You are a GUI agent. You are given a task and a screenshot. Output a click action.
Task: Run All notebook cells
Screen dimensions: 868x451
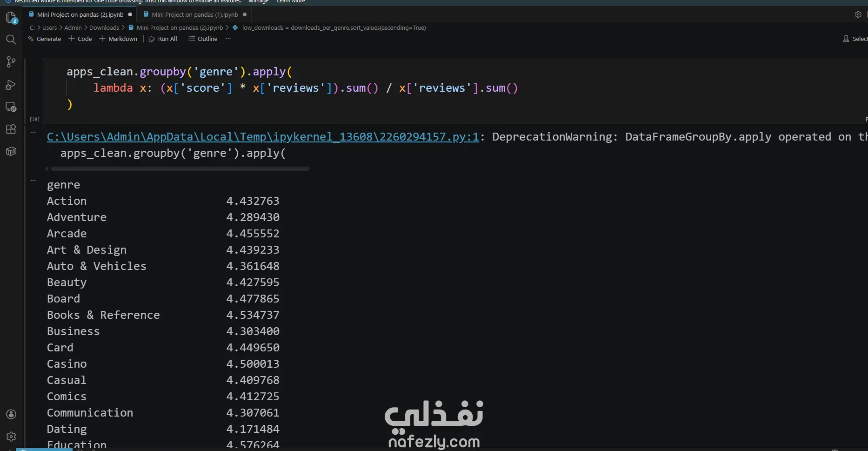coord(163,39)
